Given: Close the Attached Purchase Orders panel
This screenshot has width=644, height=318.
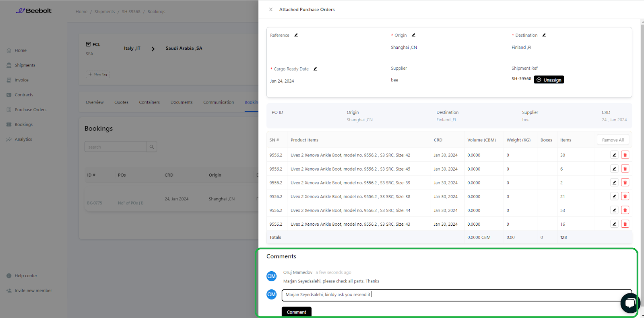Looking at the screenshot, I should [271, 10].
